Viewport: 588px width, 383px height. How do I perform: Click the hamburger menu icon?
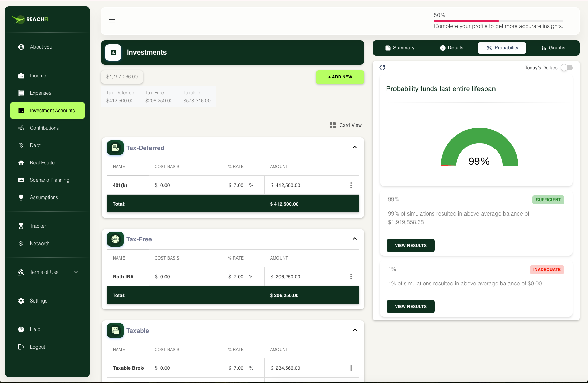[112, 21]
